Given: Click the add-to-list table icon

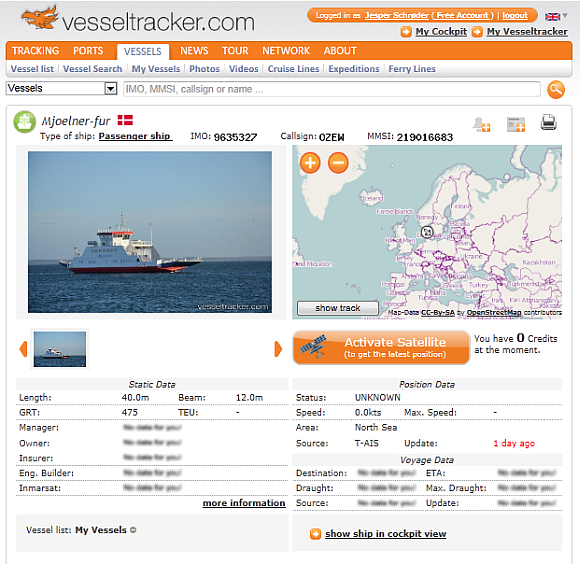Looking at the screenshot, I should pyautogui.click(x=516, y=124).
